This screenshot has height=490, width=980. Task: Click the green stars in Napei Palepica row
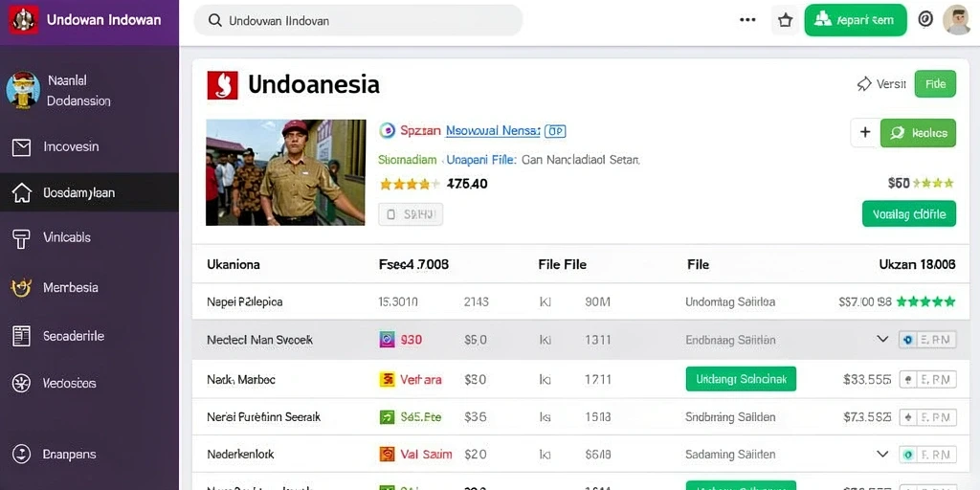click(925, 301)
